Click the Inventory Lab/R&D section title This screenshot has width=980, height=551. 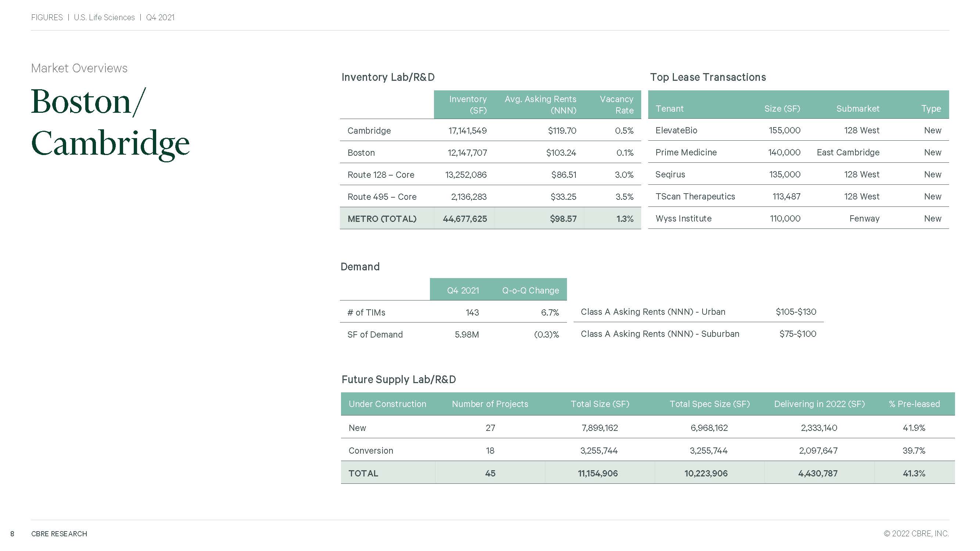click(x=388, y=77)
